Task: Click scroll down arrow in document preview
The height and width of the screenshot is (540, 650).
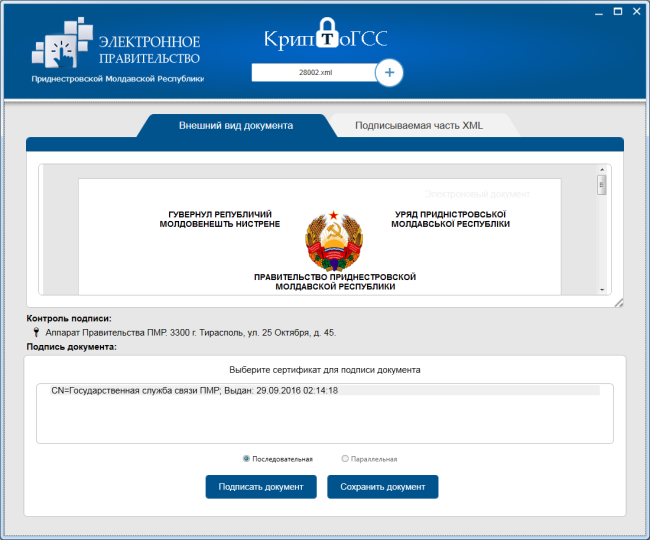Action: coord(602,289)
